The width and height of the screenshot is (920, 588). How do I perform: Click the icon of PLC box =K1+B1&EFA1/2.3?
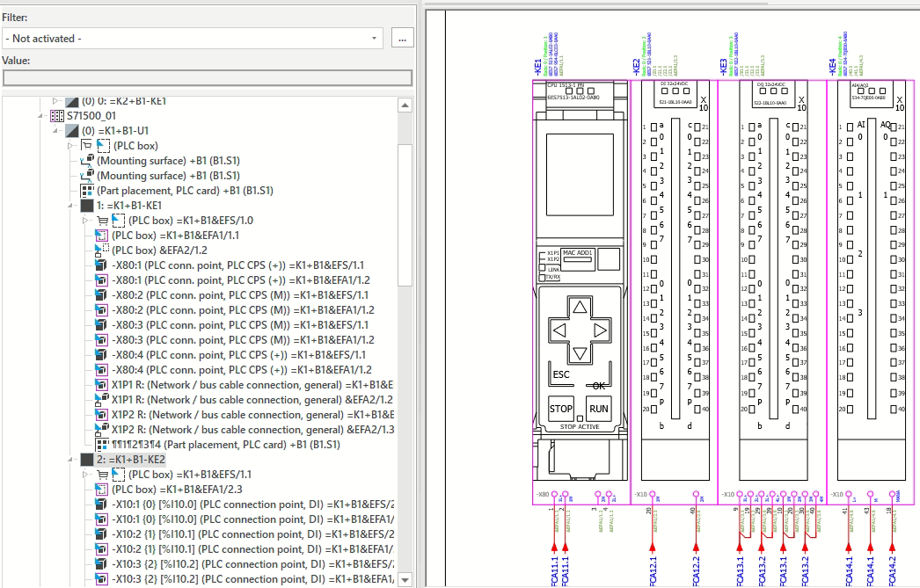click(101, 489)
